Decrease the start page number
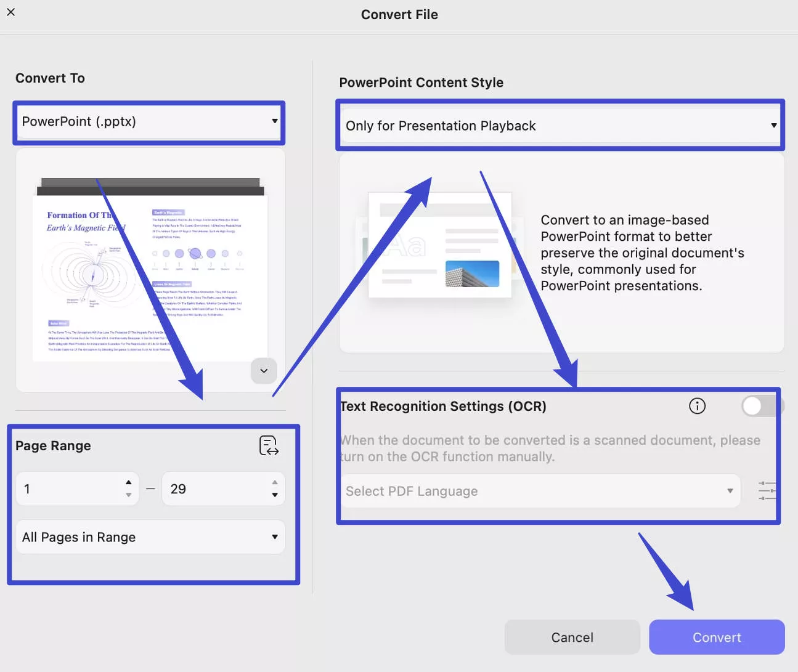This screenshot has width=798, height=672. point(128,495)
